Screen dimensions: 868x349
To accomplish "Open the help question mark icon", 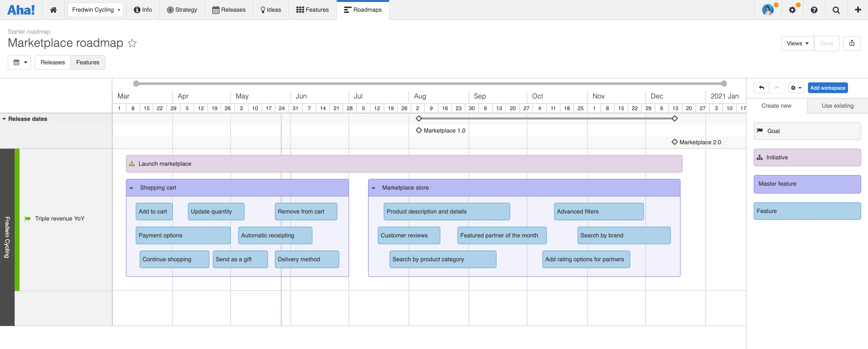I will click(x=814, y=10).
